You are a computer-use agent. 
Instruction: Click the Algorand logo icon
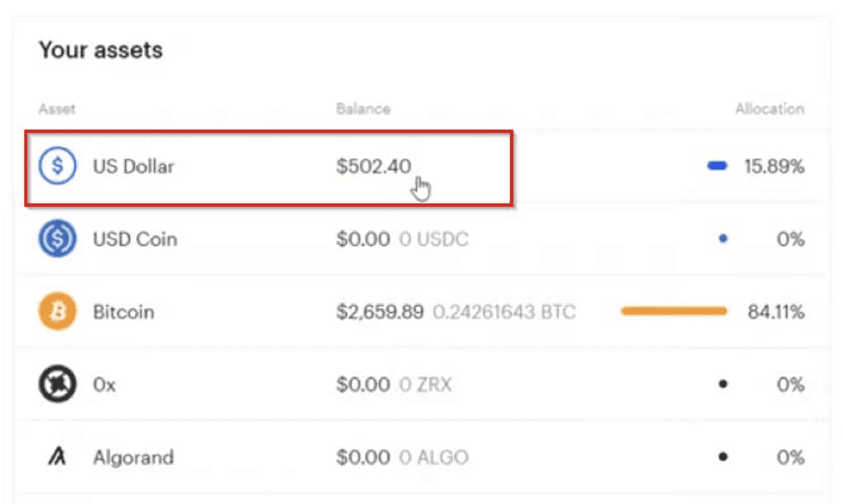pyautogui.click(x=57, y=456)
